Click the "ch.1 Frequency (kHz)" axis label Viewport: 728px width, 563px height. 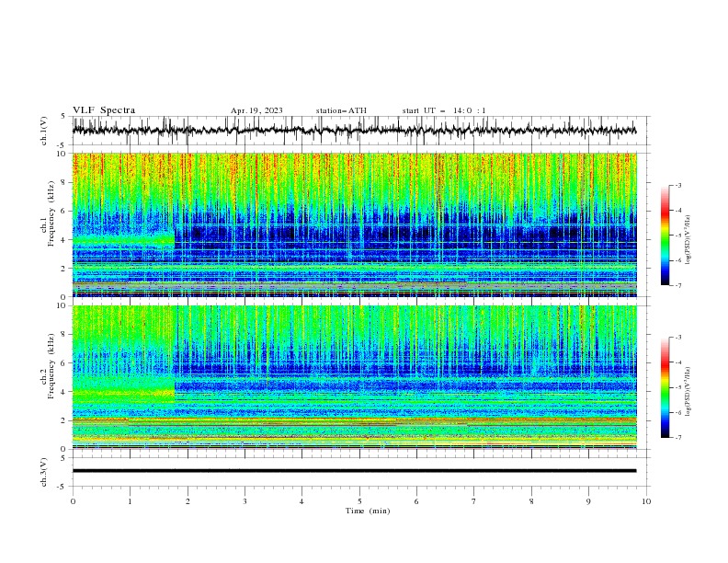(x=48, y=215)
